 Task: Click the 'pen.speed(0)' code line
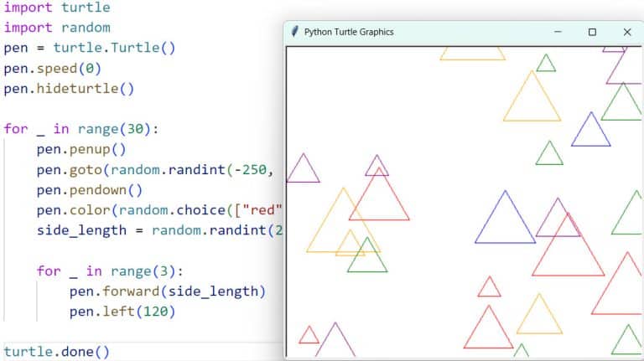tap(52, 68)
